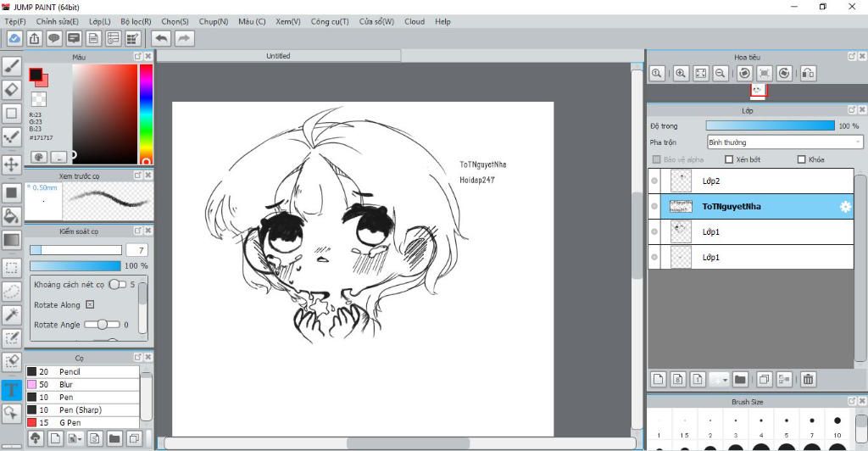This screenshot has height=451, width=868.
Task: Select the Blur brush
Action: tap(82, 385)
